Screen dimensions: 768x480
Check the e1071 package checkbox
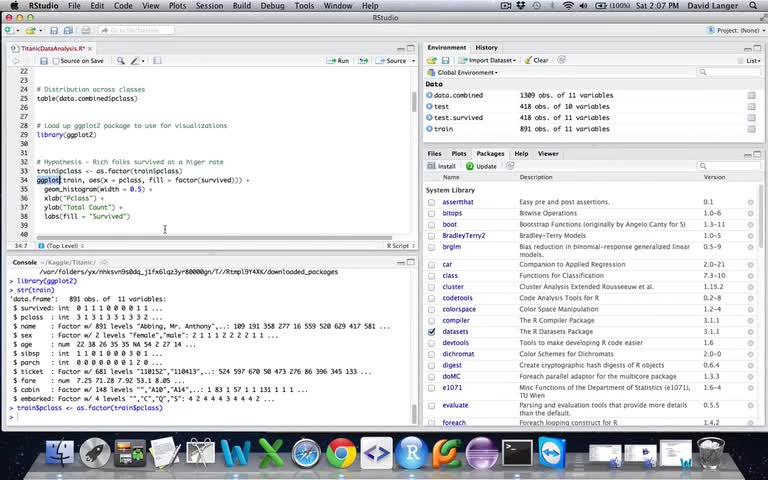click(x=431, y=388)
